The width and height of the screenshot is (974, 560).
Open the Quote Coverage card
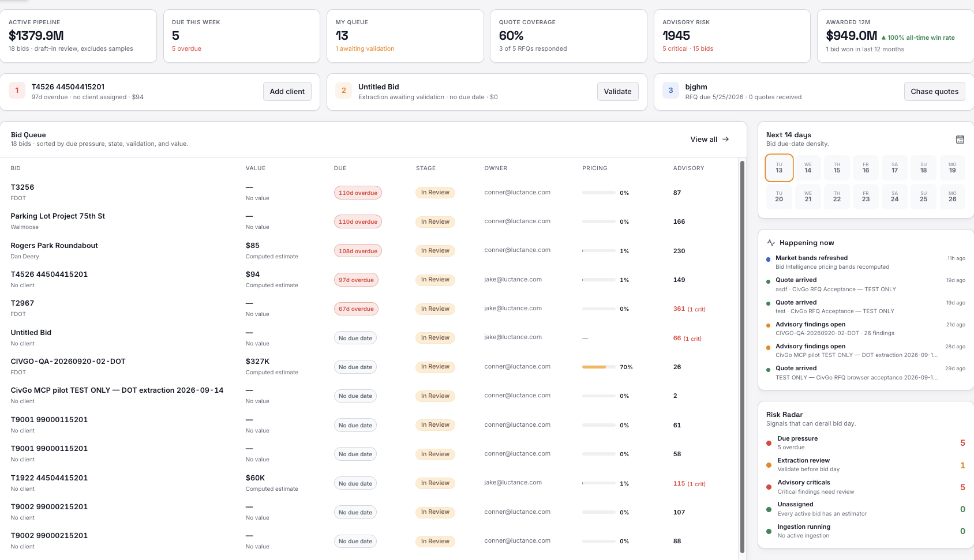568,36
